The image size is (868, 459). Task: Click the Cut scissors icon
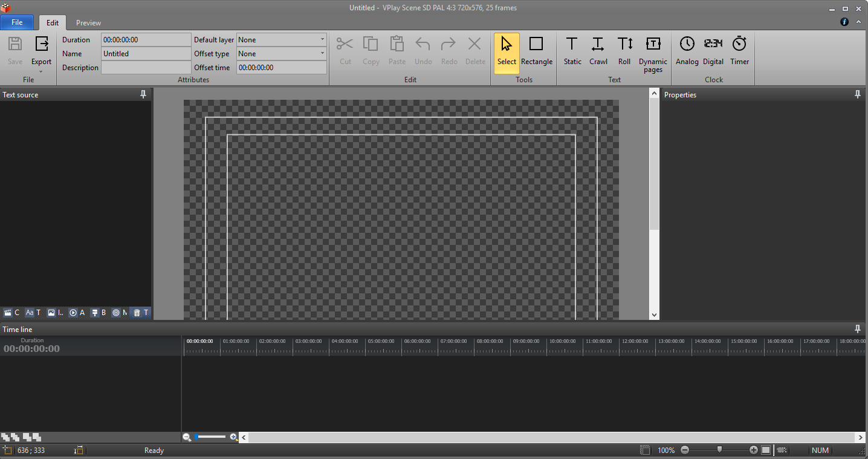(345, 50)
